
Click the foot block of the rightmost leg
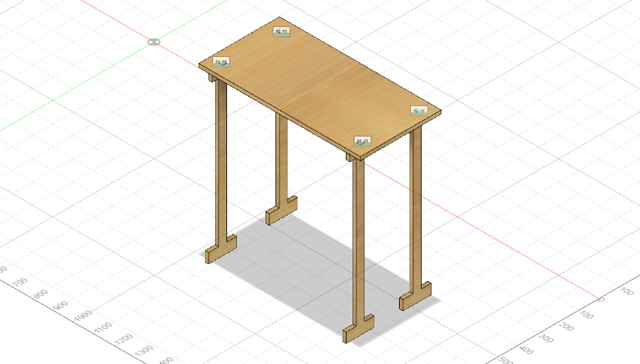pyautogui.click(x=415, y=296)
